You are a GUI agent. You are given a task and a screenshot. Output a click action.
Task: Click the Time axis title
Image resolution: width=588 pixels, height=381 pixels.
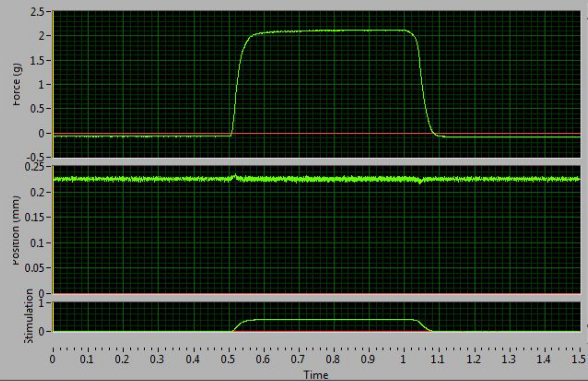pyautogui.click(x=316, y=375)
